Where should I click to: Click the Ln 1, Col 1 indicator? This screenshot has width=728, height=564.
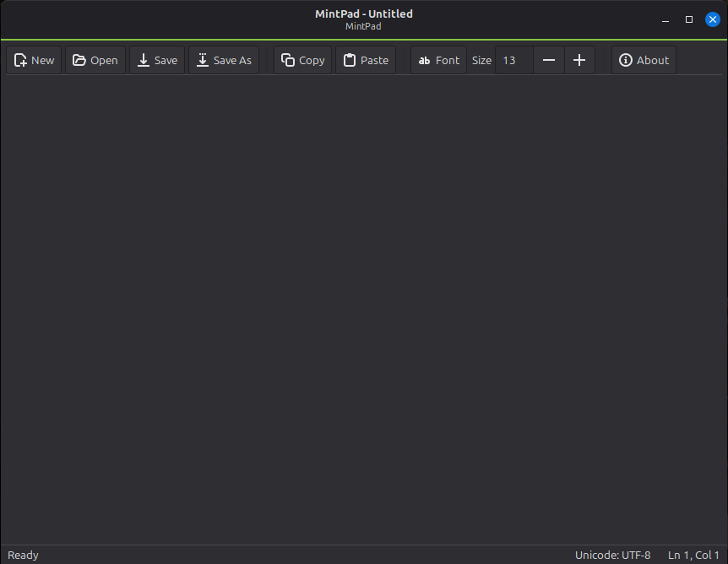(x=693, y=556)
